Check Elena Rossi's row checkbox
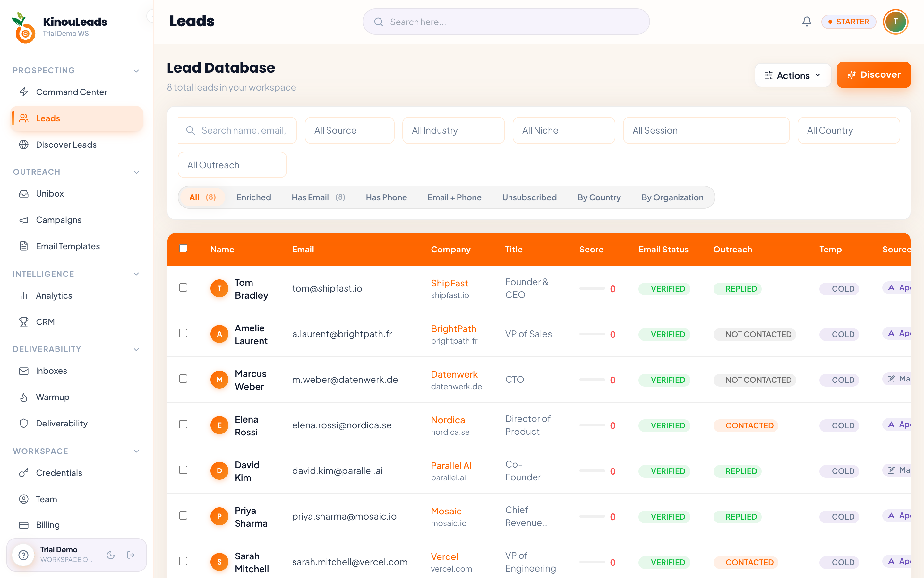The image size is (924, 578). [x=183, y=424]
